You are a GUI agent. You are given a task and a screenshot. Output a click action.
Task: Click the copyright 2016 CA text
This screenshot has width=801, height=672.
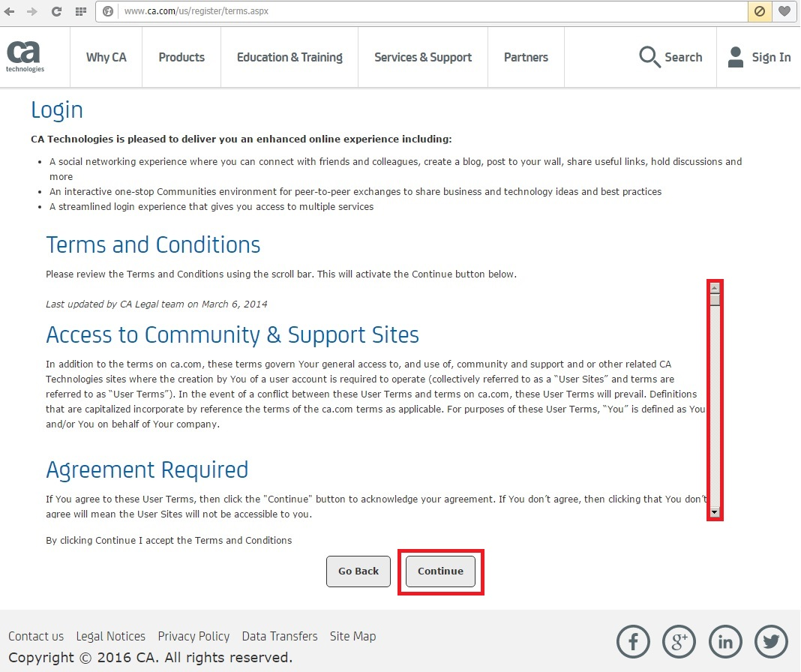[151, 658]
